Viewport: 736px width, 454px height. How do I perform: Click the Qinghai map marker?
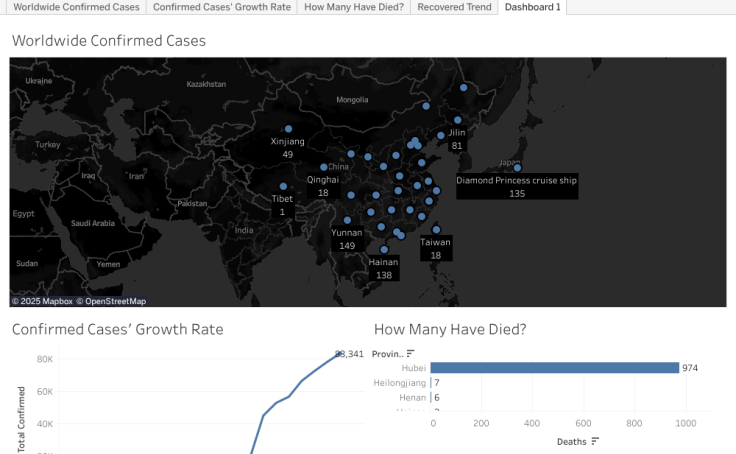pos(323,167)
